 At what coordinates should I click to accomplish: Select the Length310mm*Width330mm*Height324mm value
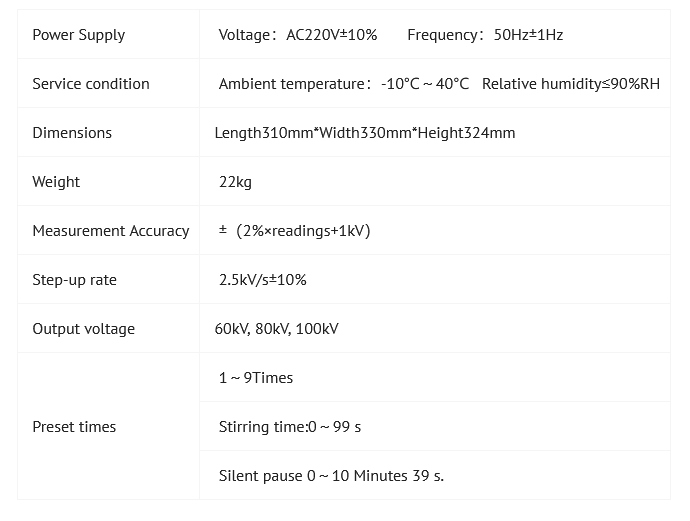365,133
